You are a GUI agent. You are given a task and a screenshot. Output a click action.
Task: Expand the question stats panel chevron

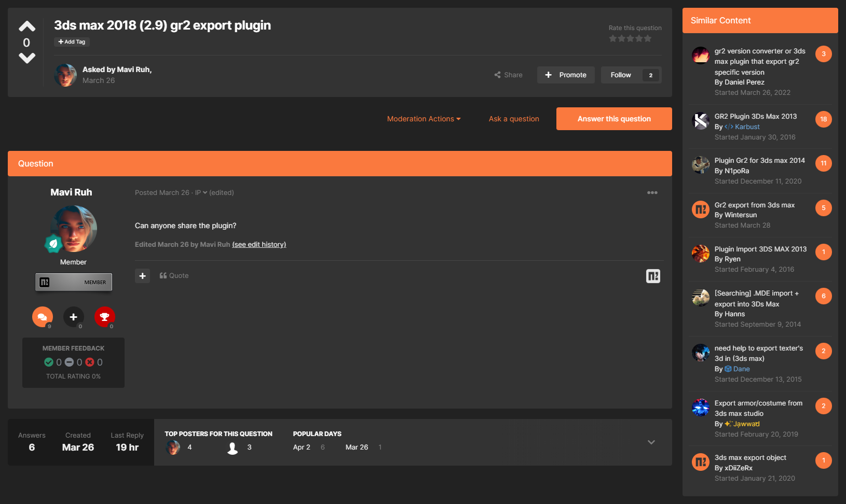(651, 442)
